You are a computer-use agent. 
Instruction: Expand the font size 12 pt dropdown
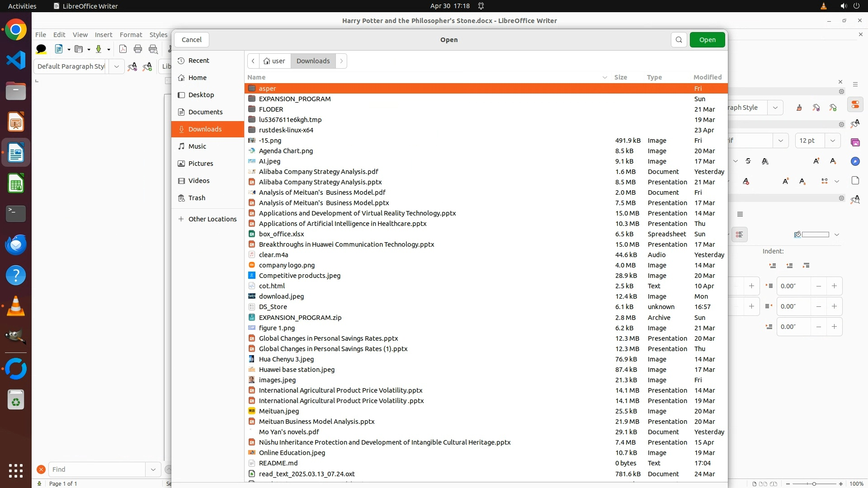(832, 141)
